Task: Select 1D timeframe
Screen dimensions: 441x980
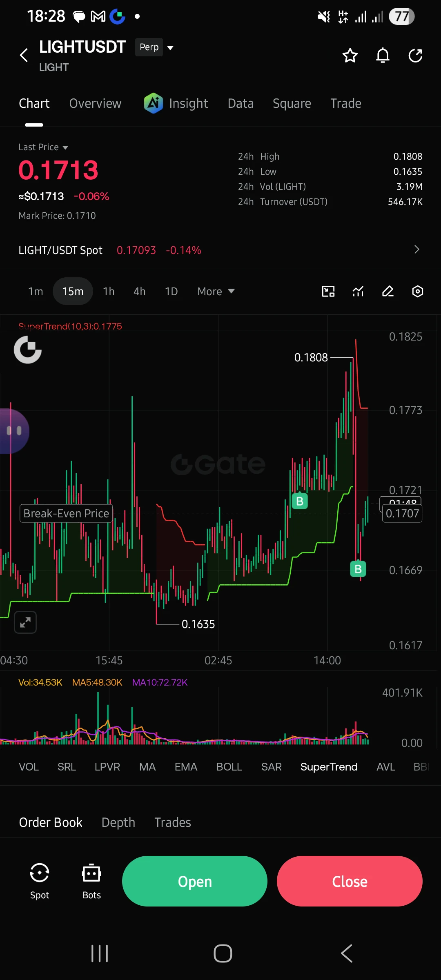Action: 171,291
